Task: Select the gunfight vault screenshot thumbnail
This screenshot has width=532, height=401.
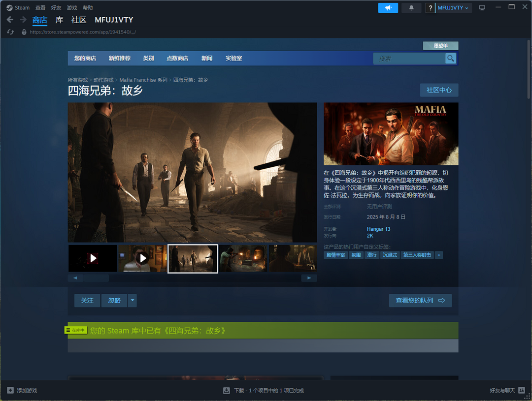Action: (242, 258)
